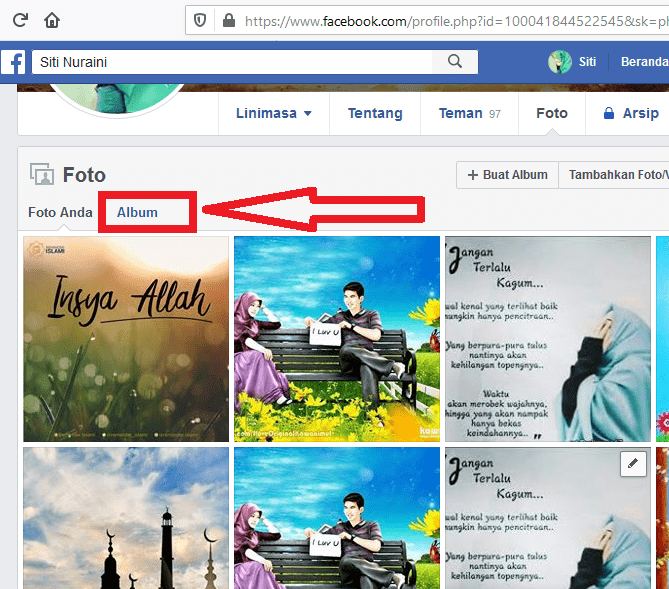Select the Foto profile tab
669x589 pixels.
[552, 114]
